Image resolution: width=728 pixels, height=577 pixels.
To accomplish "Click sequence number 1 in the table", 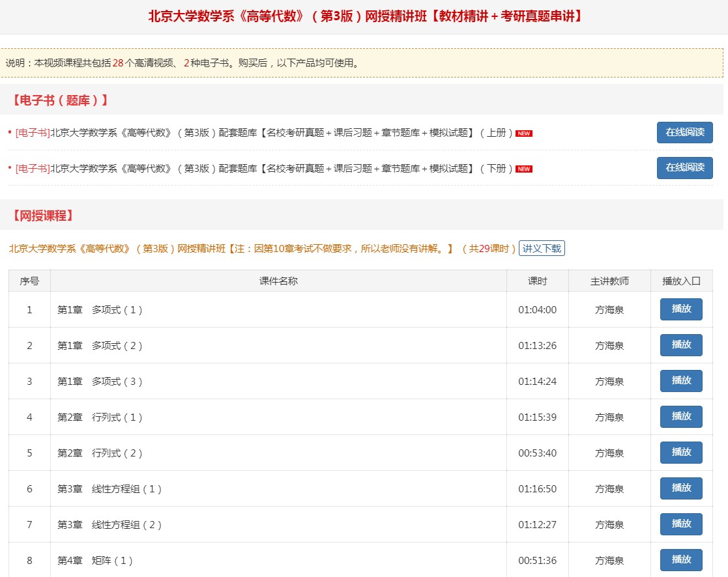I will (x=29, y=310).
